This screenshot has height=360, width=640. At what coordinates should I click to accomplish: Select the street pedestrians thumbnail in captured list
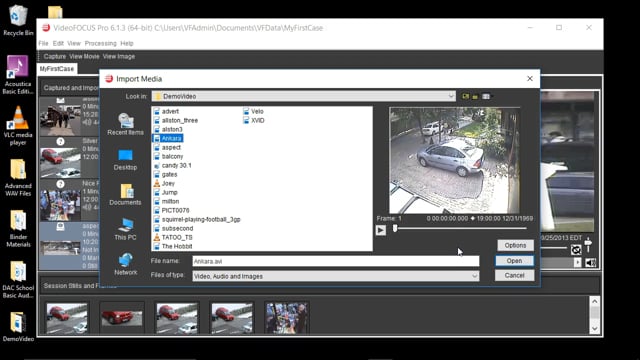point(60,119)
